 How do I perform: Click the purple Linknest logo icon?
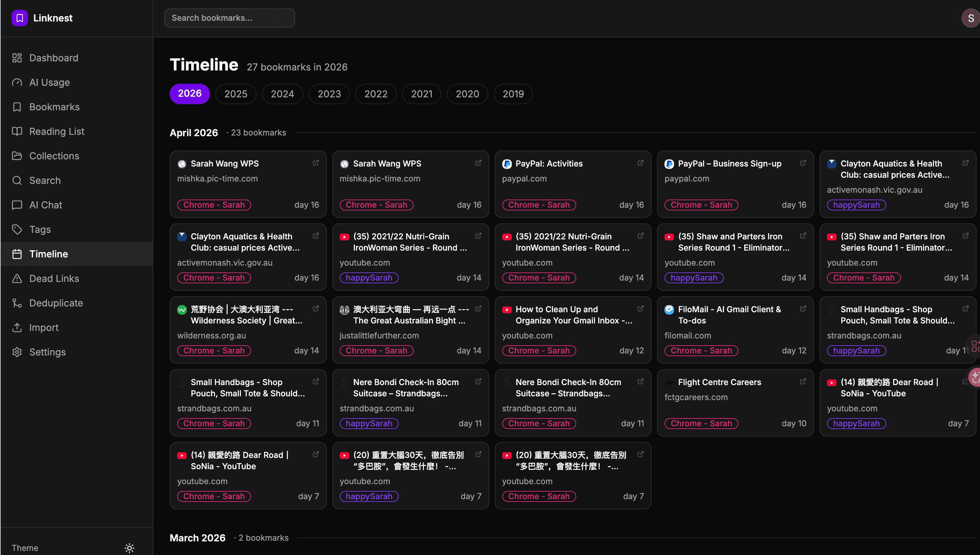19,18
